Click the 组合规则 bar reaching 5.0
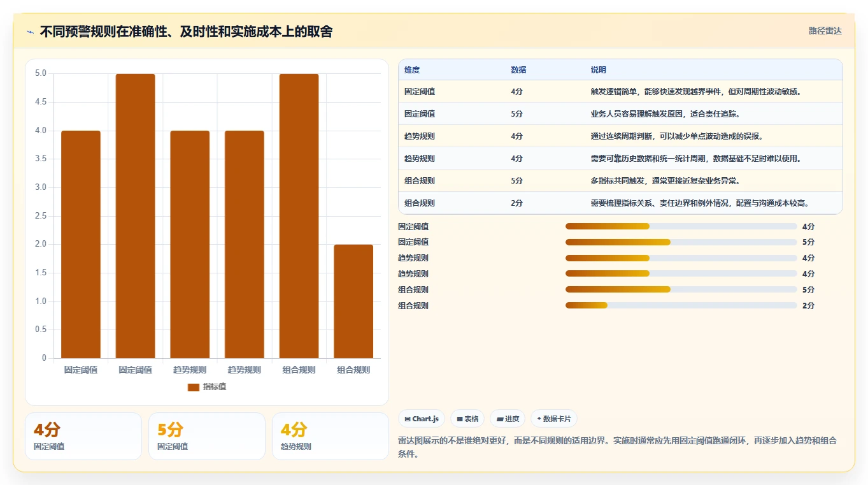Image resolution: width=868 pixels, height=485 pixels. point(299,216)
